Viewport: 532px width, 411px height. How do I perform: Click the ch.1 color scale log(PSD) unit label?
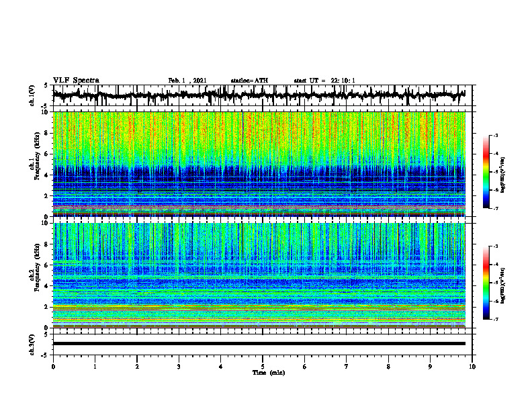[x=503, y=175]
